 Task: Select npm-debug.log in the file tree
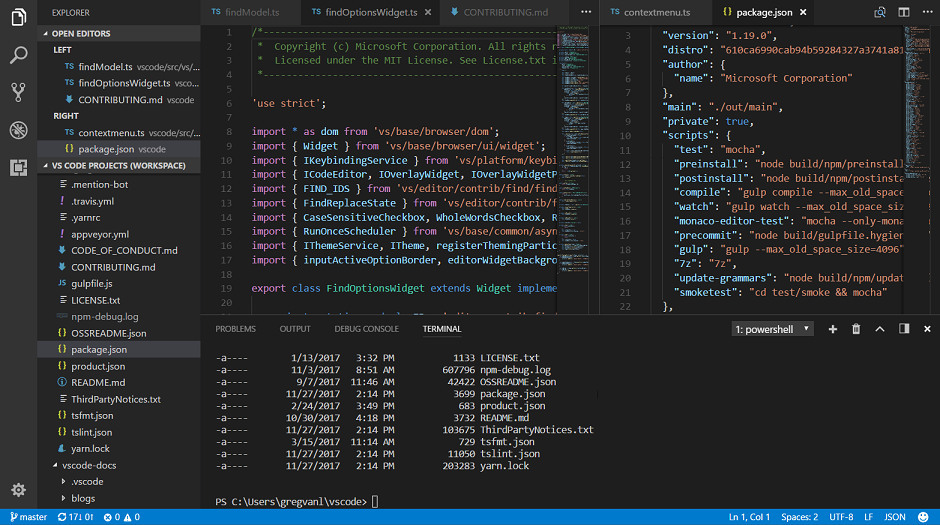(x=119, y=316)
